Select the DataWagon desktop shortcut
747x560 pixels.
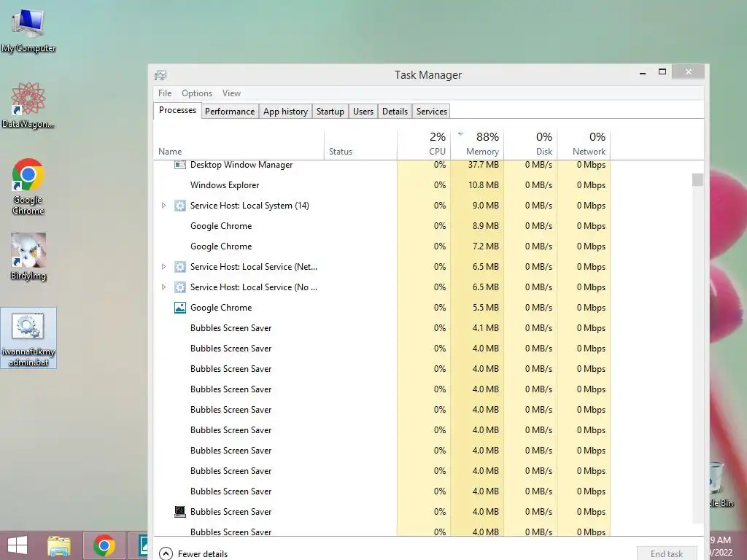tap(28, 105)
